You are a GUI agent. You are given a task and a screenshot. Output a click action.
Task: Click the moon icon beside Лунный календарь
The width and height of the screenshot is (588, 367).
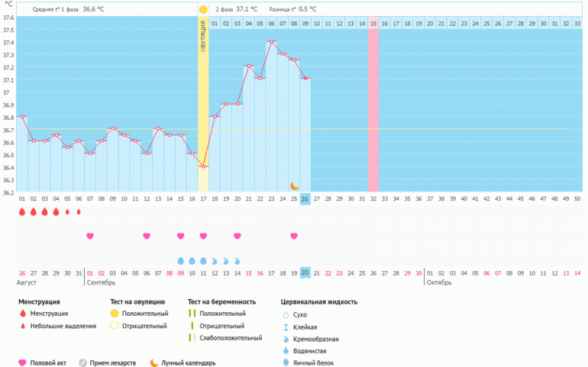click(x=153, y=363)
